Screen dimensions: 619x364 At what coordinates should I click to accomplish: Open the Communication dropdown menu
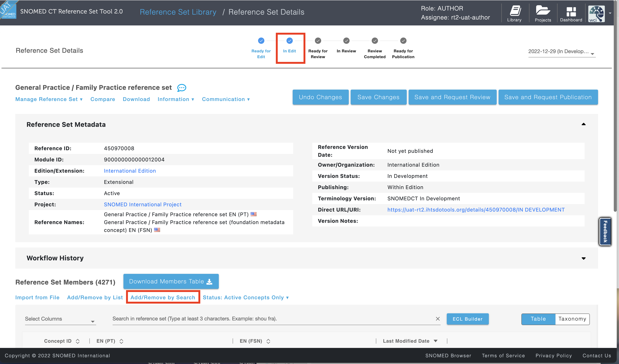(x=226, y=99)
